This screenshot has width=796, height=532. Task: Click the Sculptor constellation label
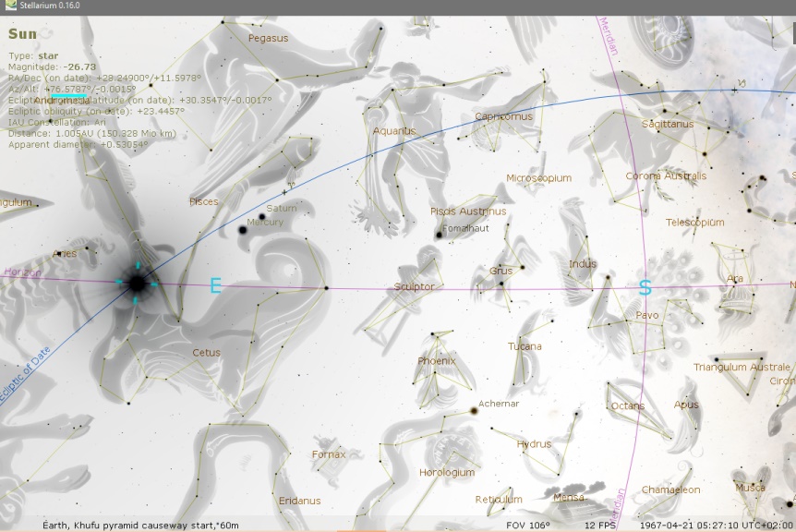pos(414,286)
